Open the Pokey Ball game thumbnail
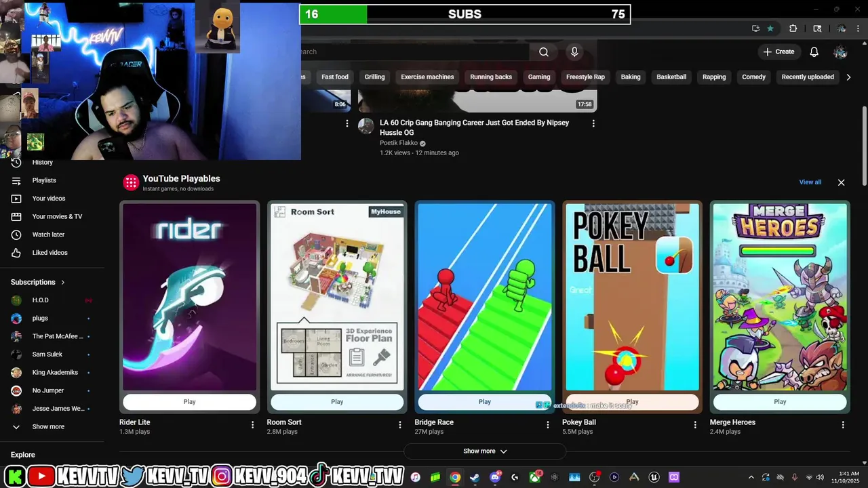 [x=632, y=298]
